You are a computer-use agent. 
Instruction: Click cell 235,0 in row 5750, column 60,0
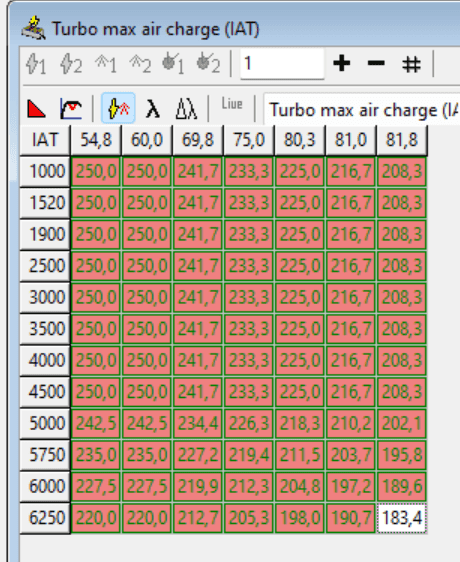[147, 455]
